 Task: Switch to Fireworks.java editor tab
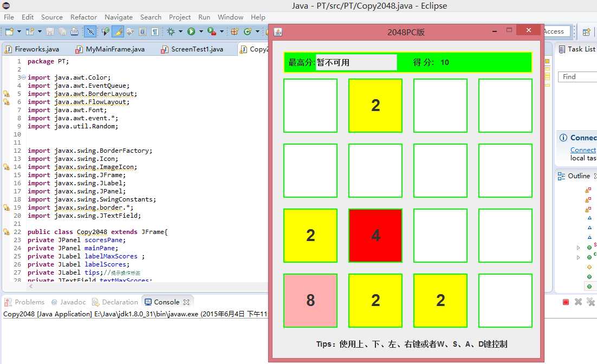(x=33, y=49)
